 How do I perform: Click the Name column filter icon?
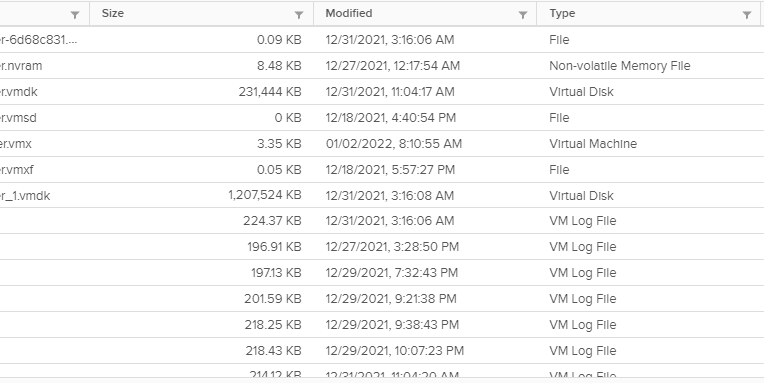(75, 15)
